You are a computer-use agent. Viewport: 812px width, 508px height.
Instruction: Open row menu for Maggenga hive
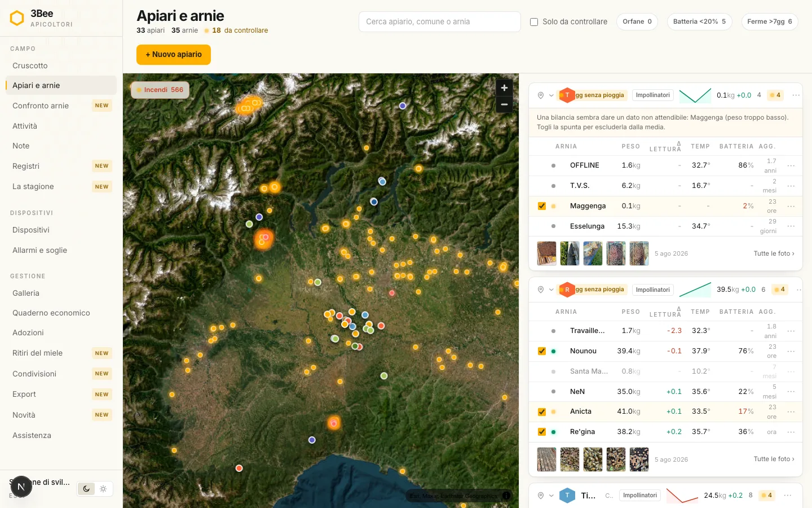791,207
